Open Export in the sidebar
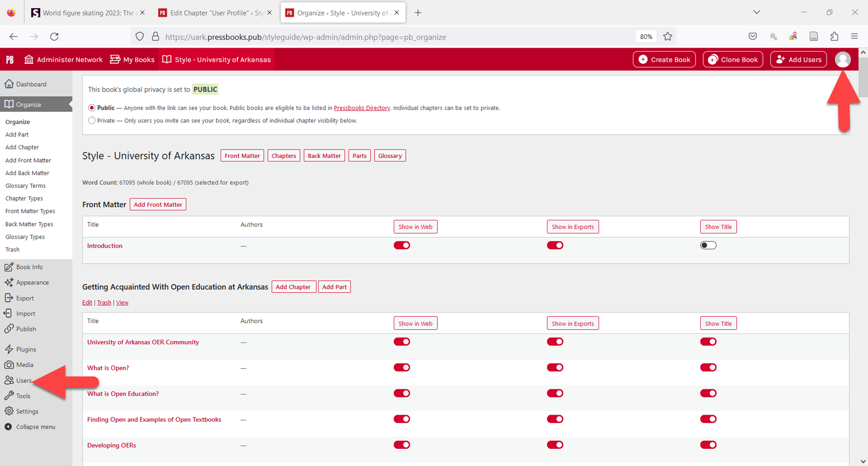Screen dimensions: 868x466 [19, 298]
